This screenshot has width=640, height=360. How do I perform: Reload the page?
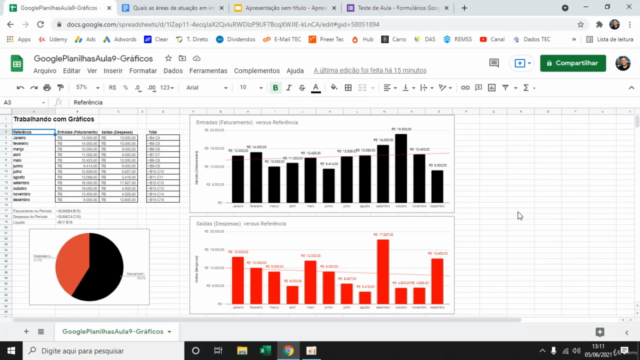[40, 24]
